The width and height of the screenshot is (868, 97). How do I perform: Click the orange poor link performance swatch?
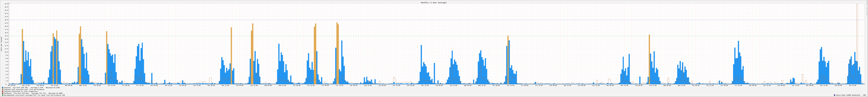pyautogui.click(x=3, y=90)
